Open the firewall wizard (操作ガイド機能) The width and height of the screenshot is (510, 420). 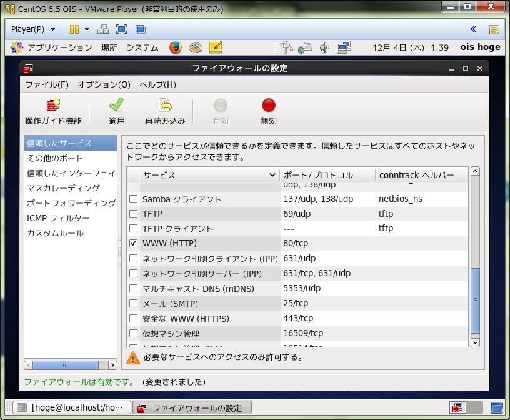[x=53, y=112]
